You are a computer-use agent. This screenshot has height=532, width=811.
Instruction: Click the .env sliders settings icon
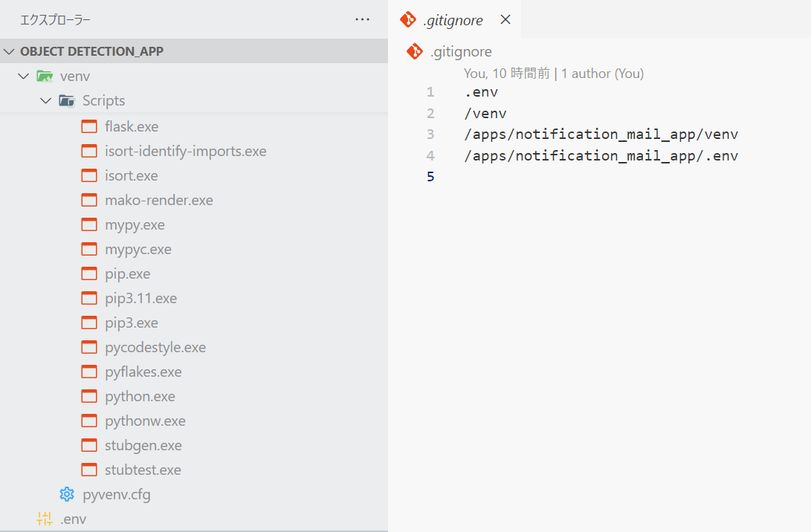[45, 519]
